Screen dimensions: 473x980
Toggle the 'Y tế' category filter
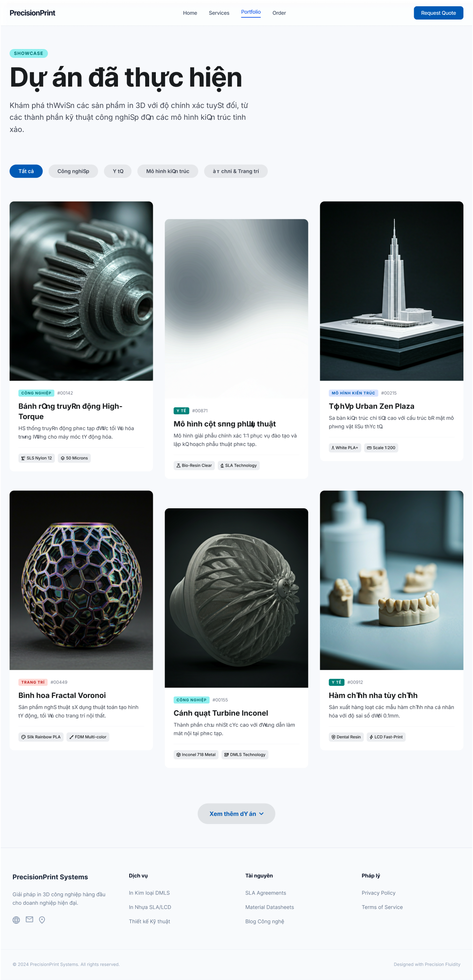pos(118,171)
